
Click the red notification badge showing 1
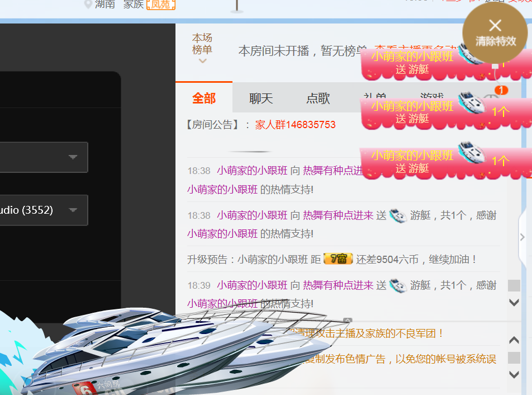(x=501, y=90)
